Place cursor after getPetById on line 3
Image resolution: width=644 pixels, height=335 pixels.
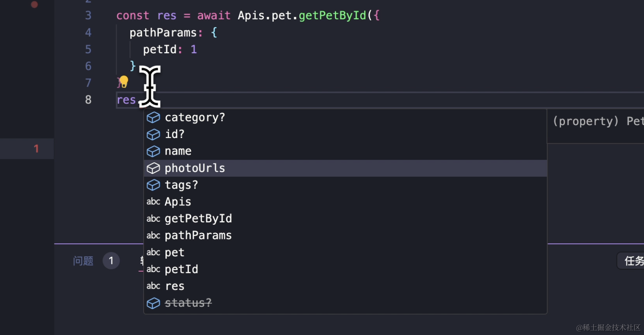366,16
